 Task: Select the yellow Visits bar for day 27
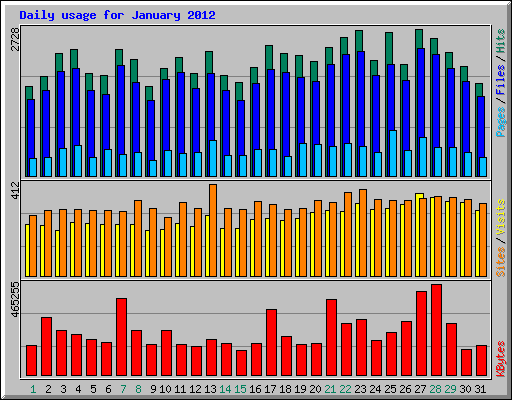[x=418, y=235]
